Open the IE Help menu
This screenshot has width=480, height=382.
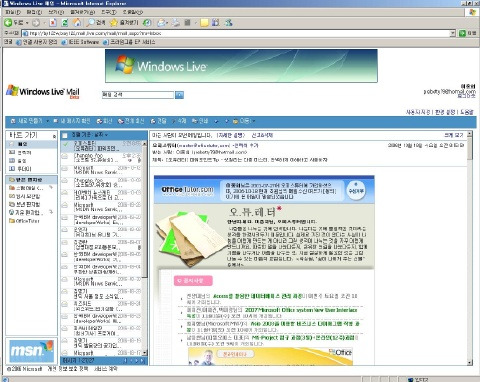click(133, 12)
